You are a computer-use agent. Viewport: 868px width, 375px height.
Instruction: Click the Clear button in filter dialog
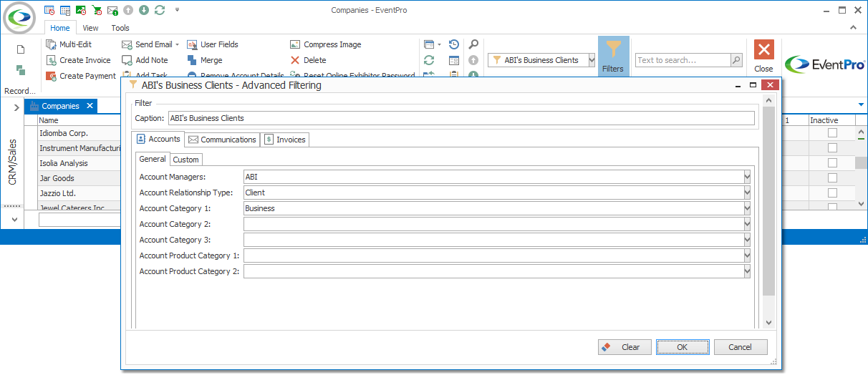coord(625,347)
